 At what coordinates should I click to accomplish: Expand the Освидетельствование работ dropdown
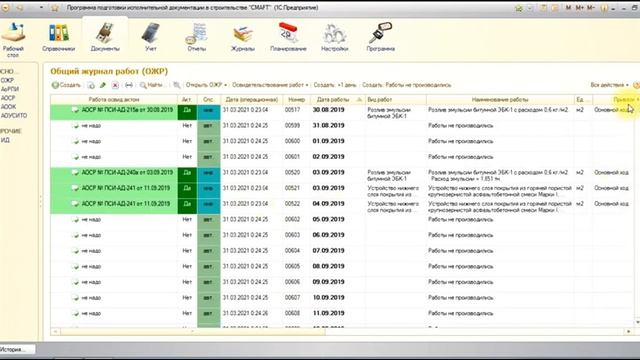click(270, 85)
